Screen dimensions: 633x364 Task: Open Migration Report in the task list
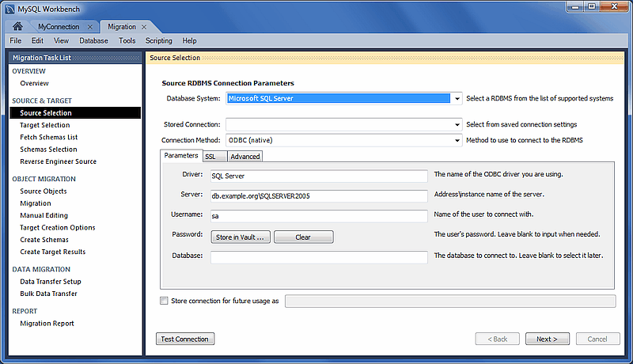[x=47, y=324]
